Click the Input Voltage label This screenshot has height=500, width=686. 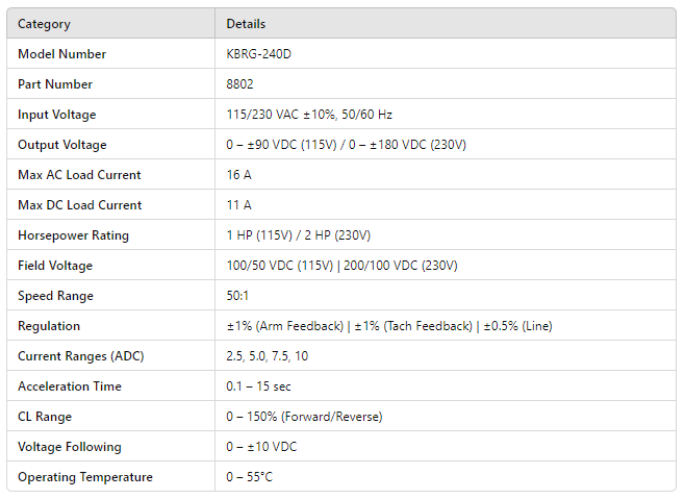click(57, 115)
